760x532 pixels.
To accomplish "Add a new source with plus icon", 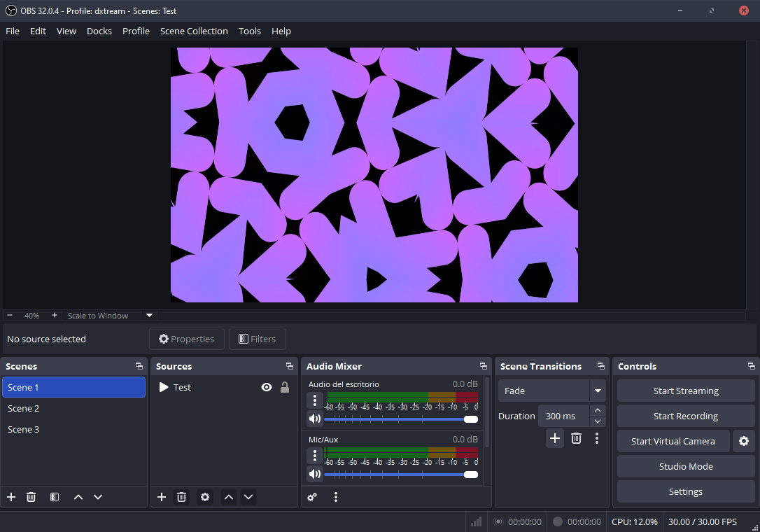I will point(162,497).
